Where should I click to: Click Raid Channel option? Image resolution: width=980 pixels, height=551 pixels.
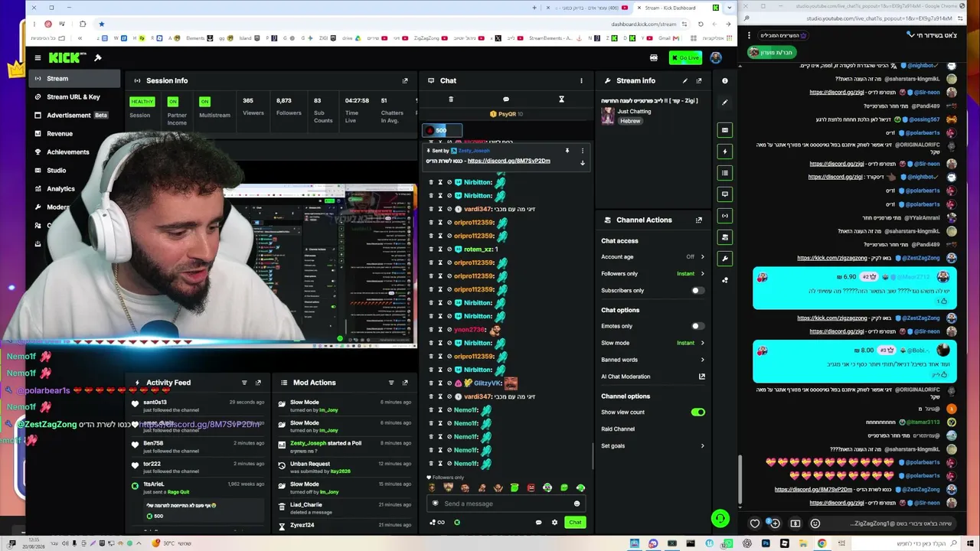[618, 429]
